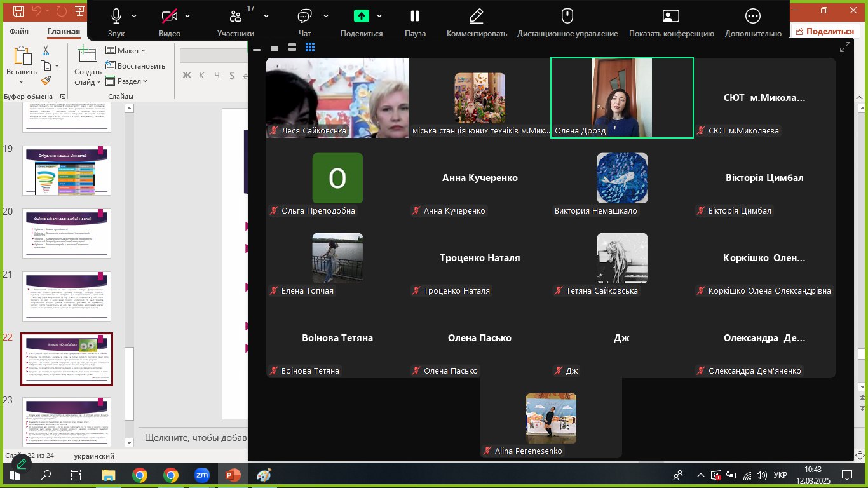This screenshot has width=868, height=488.
Task: Expand the copy dropdown arrow
Action: 57,65
